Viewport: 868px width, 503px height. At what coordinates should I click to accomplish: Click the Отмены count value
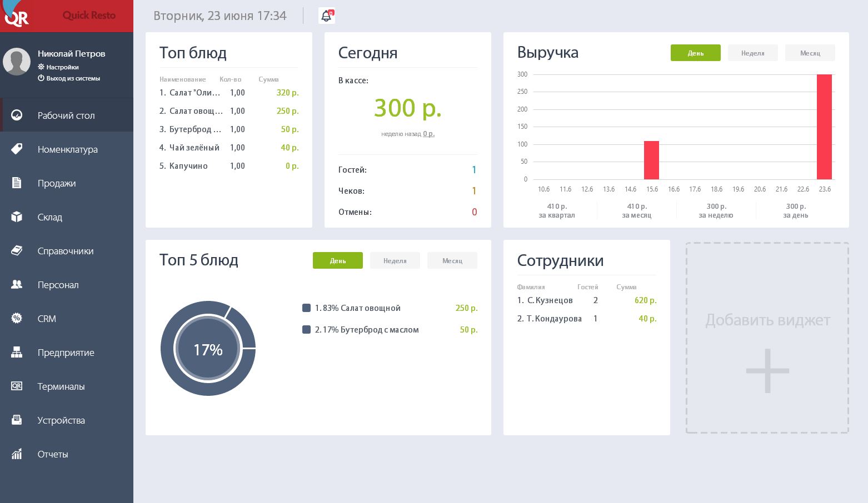pyautogui.click(x=474, y=212)
